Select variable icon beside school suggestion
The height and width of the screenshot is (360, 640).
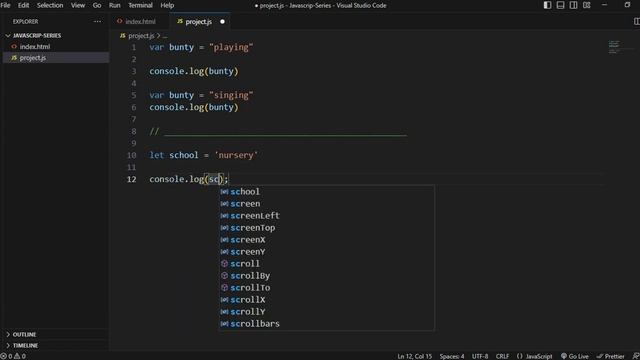pyautogui.click(x=224, y=191)
